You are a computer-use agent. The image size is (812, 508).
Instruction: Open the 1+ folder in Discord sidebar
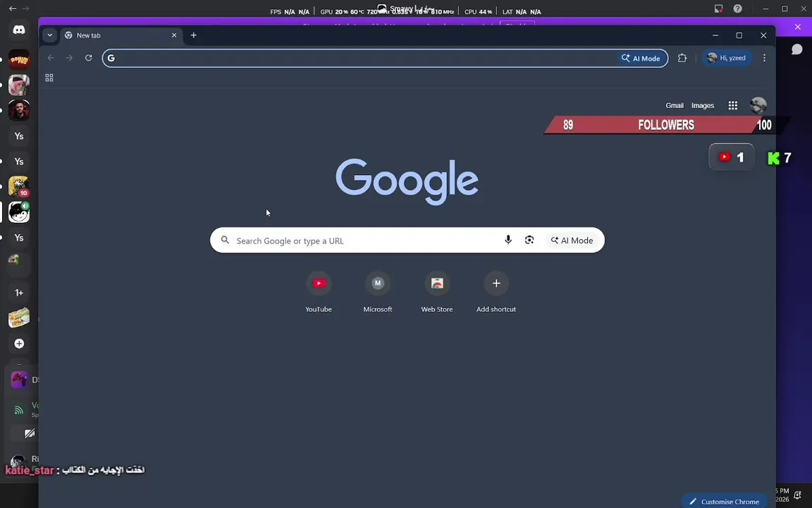coord(19,293)
